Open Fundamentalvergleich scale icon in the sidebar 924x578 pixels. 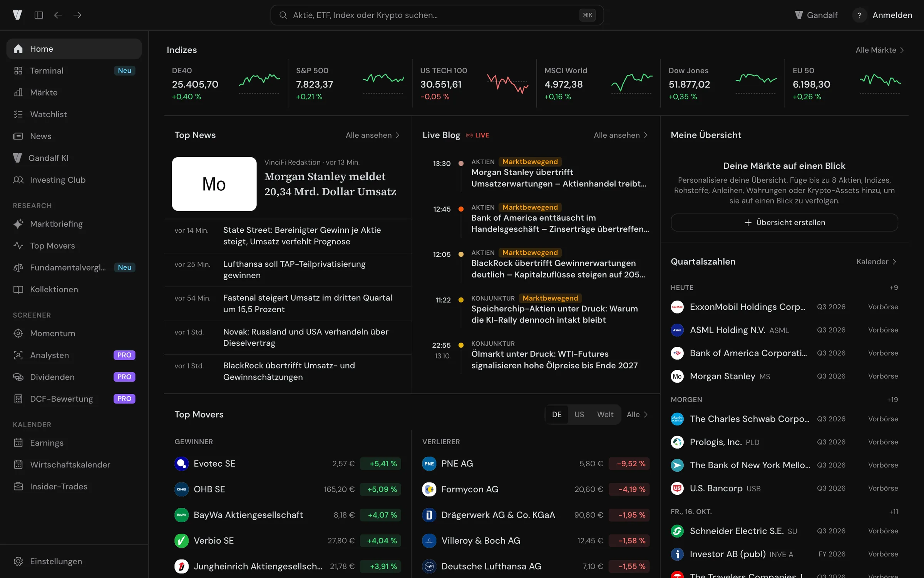(18, 267)
